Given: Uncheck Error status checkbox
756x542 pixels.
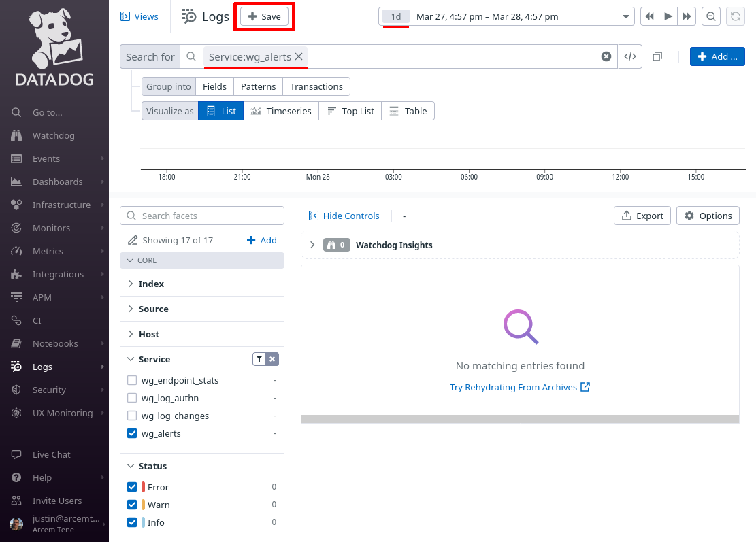Looking at the screenshot, I should point(131,487).
